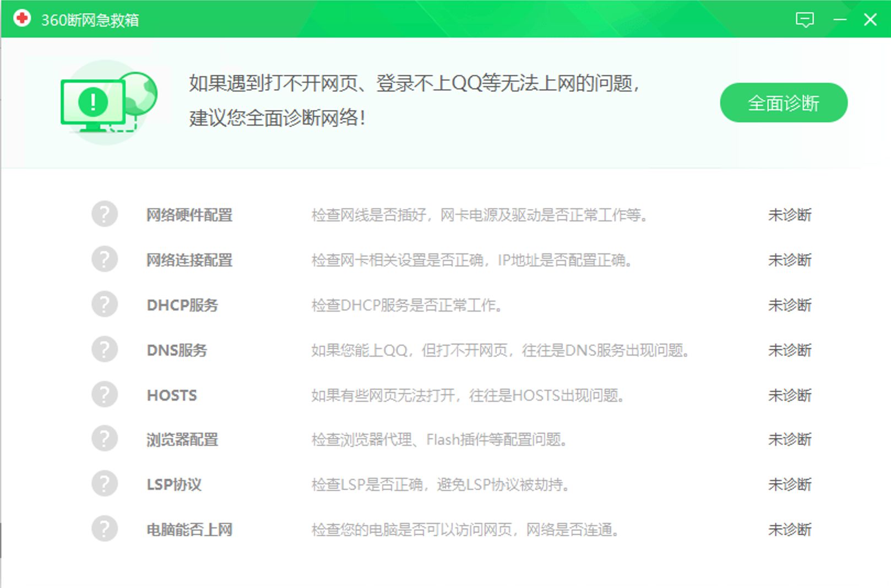Start diagnosis with the 全面诊断 button
This screenshot has height=588, width=891.
[x=783, y=102]
